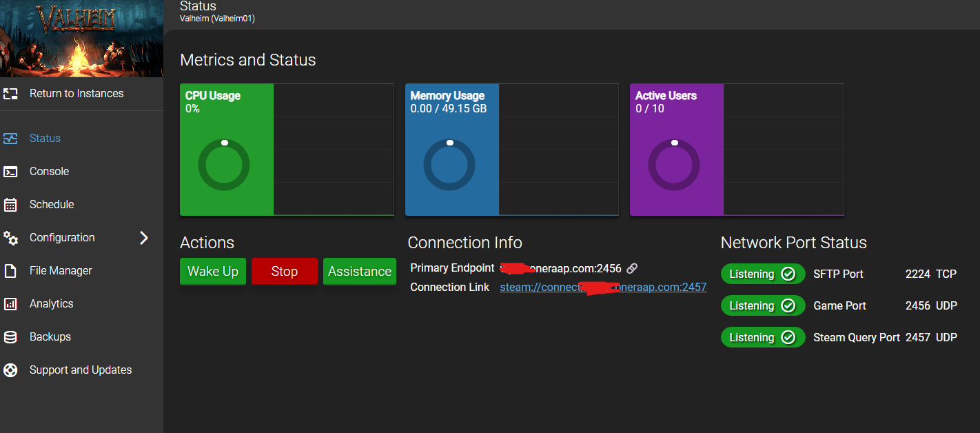Image resolution: width=980 pixels, height=433 pixels.
Task: Click the "Network Port Status" heading
Action: 794,243
